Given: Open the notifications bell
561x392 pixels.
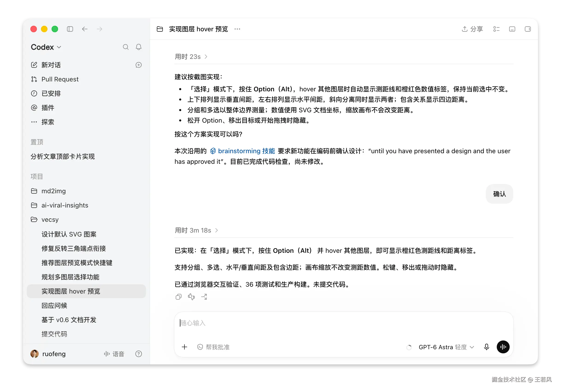Looking at the screenshot, I should (139, 47).
